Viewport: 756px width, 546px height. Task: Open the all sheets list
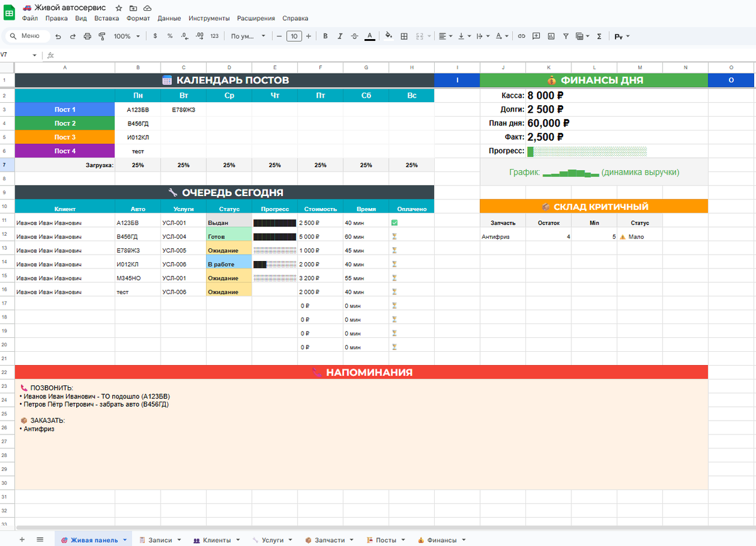[x=40, y=540]
